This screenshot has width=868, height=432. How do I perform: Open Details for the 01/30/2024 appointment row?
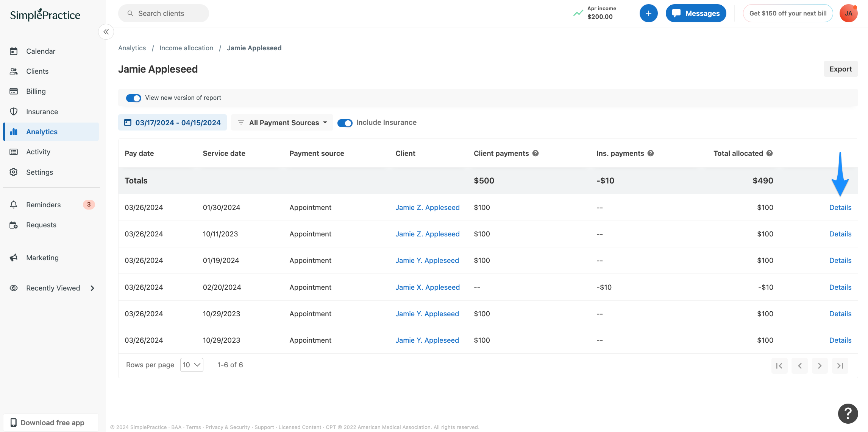(840, 207)
